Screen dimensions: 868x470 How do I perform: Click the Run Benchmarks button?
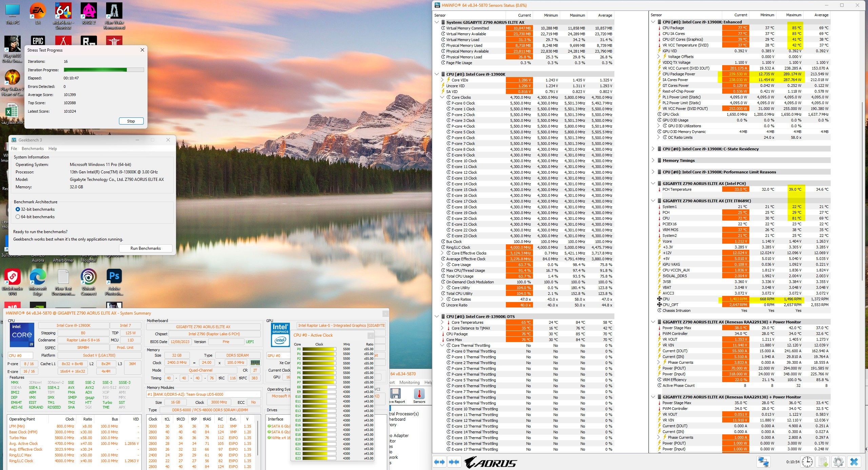[145, 248]
